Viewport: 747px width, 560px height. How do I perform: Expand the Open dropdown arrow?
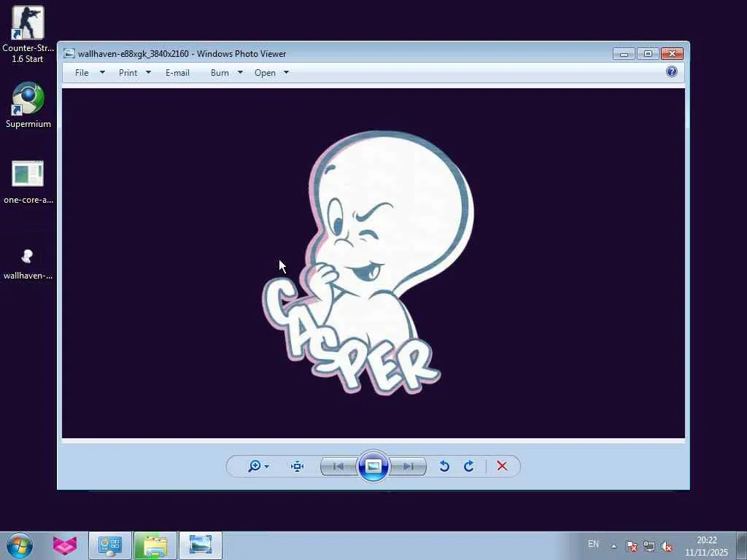click(x=286, y=72)
